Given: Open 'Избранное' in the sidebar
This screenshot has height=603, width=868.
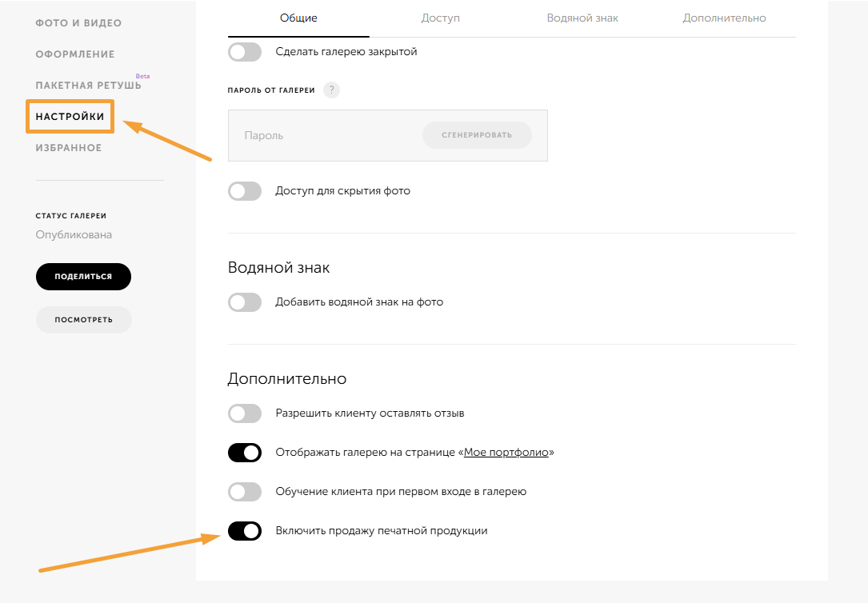Looking at the screenshot, I should 69,148.
